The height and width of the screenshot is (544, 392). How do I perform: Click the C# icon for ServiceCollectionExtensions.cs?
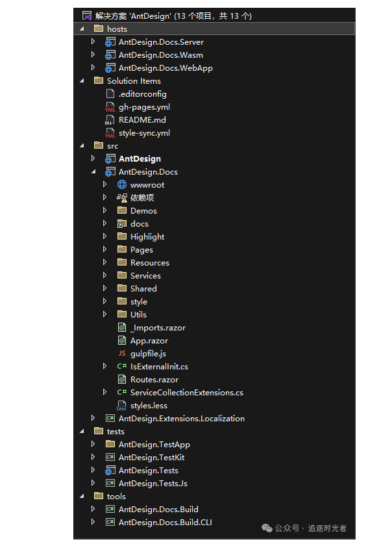[121, 393]
